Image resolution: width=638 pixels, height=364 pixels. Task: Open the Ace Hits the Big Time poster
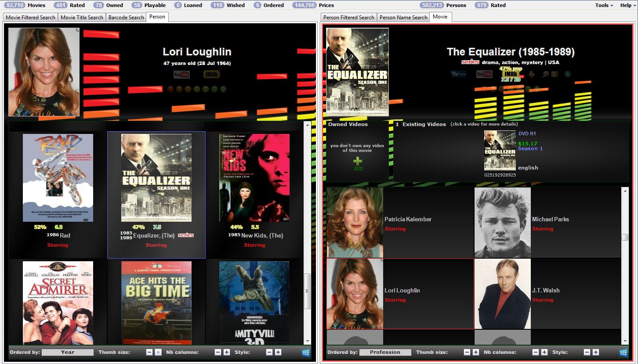pos(156,303)
